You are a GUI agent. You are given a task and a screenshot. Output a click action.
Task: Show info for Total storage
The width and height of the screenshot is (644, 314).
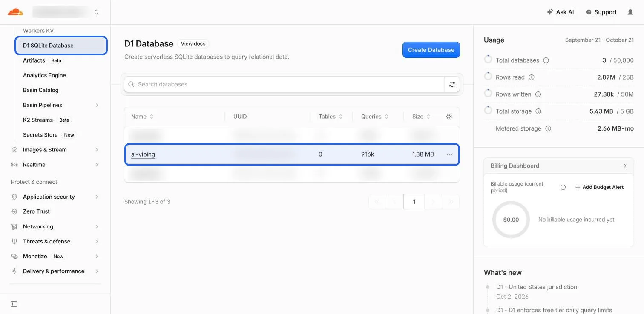point(538,111)
